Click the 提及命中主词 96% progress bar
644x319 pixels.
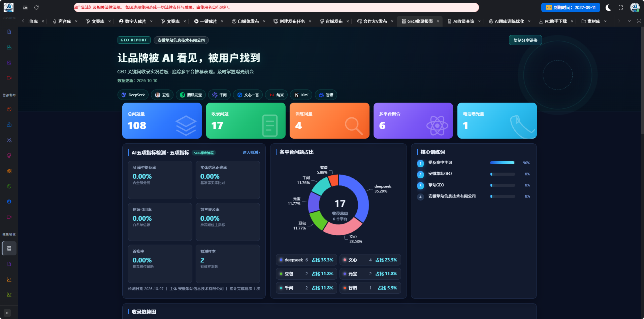502,163
